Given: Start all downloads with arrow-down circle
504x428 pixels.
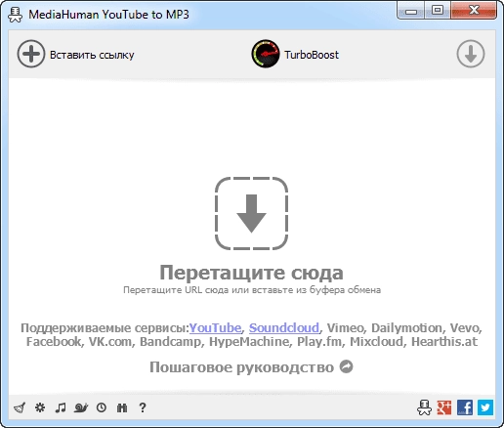Looking at the screenshot, I should click(x=471, y=54).
